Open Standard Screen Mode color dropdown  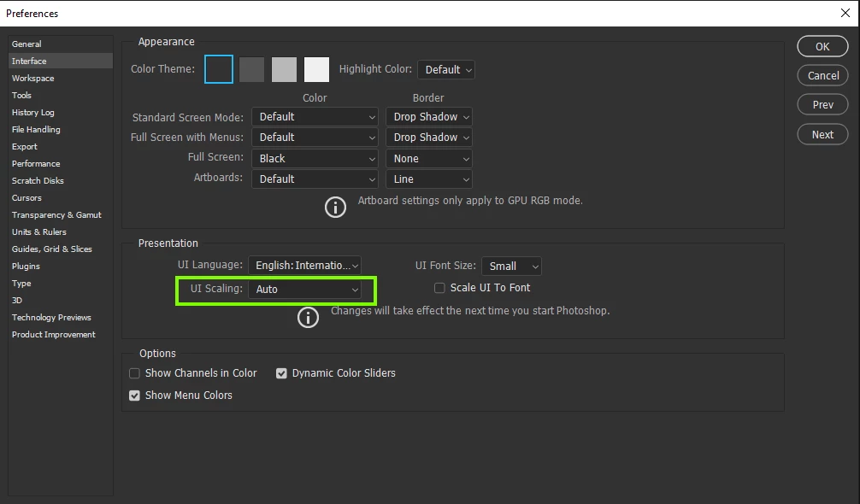click(315, 117)
